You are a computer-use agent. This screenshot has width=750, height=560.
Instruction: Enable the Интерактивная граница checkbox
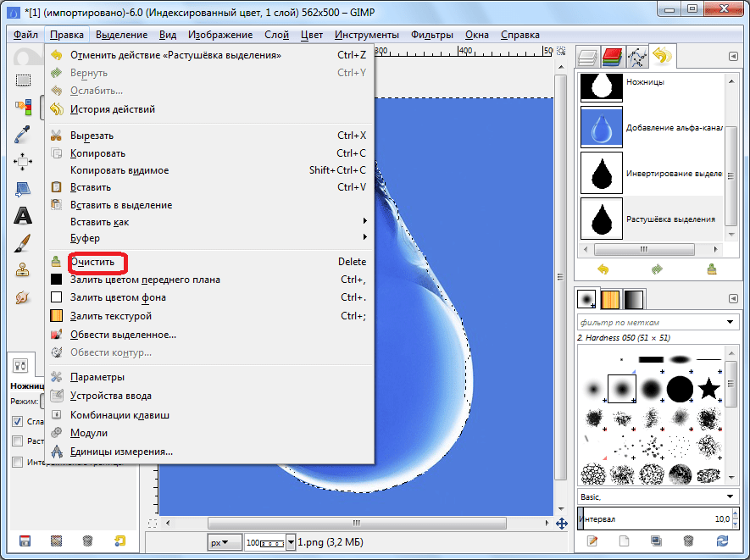coord(17,462)
